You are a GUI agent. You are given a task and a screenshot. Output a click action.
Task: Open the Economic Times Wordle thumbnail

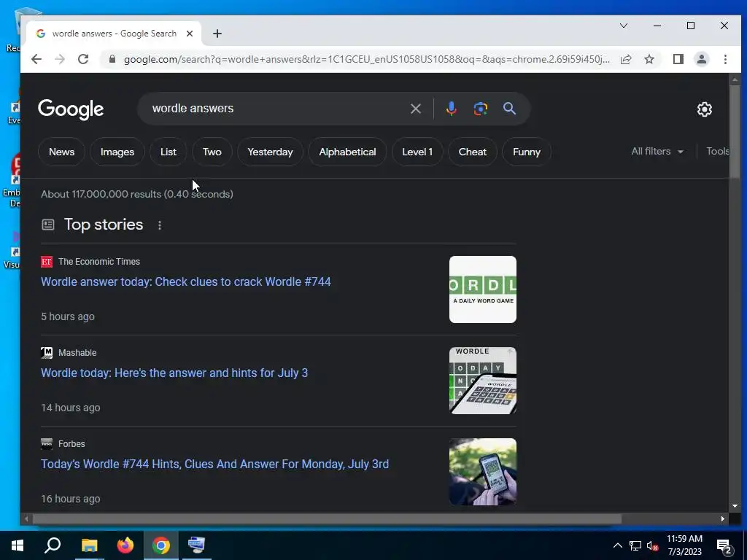[483, 289]
